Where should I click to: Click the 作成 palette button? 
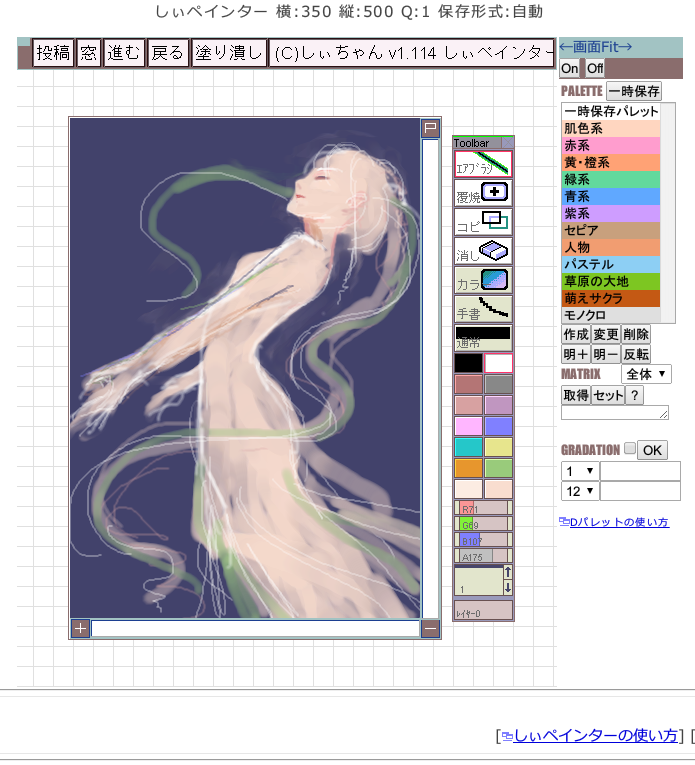click(576, 335)
